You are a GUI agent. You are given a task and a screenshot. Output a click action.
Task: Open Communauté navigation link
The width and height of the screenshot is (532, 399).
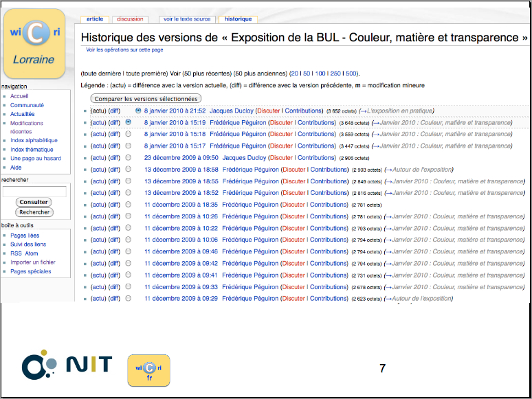27,105
